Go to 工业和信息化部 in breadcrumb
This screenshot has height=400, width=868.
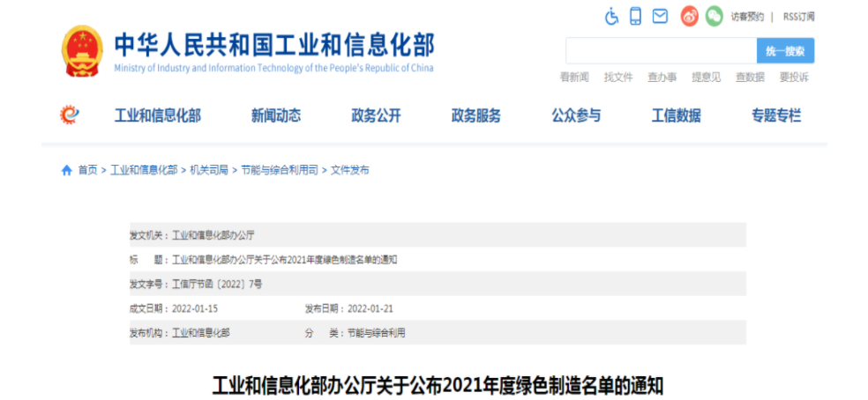pyautogui.click(x=144, y=170)
